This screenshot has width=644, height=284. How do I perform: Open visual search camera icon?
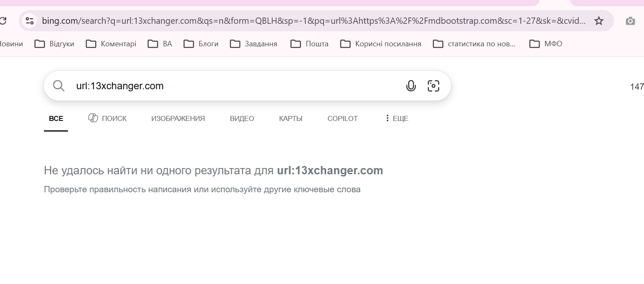tap(434, 86)
